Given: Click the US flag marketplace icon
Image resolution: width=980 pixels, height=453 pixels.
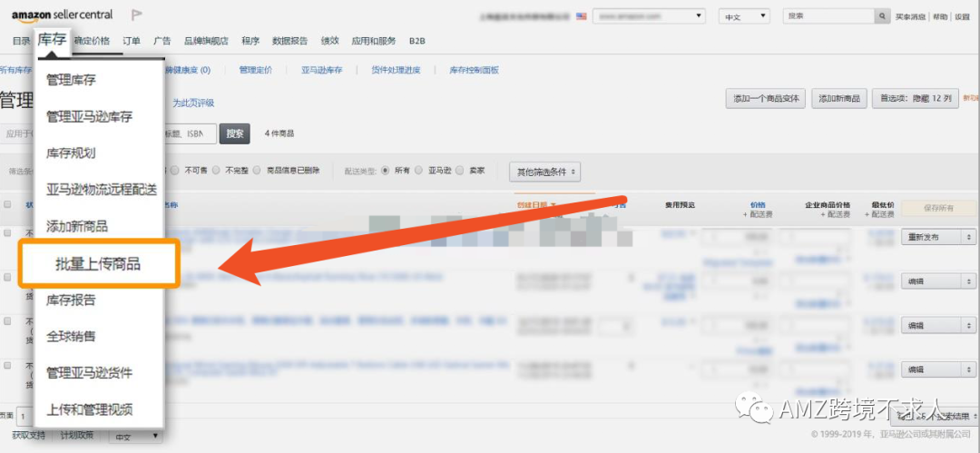Looking at the screenshot, I should pos(582,16).
